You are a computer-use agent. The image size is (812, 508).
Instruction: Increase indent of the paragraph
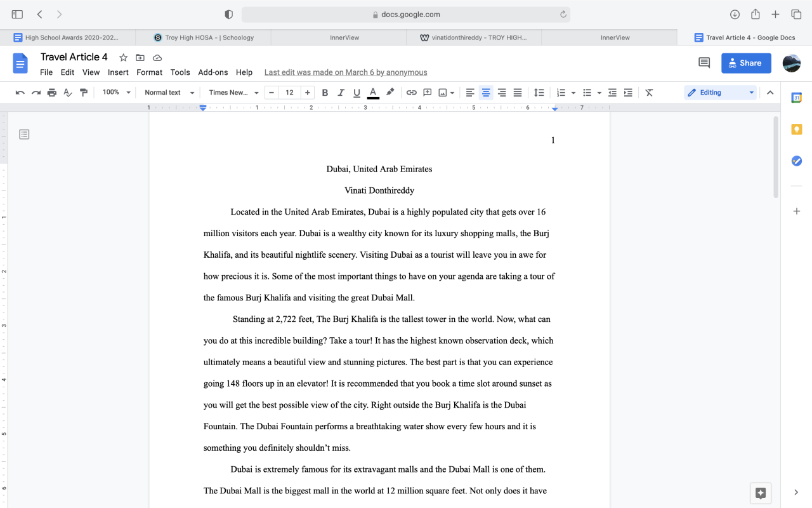coord(628,93)
